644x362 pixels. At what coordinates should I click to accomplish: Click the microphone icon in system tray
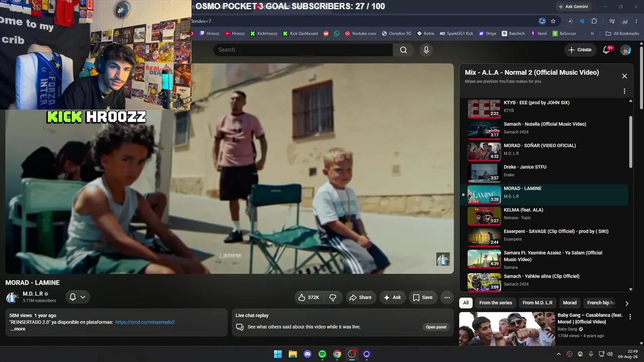coord(591,354)
